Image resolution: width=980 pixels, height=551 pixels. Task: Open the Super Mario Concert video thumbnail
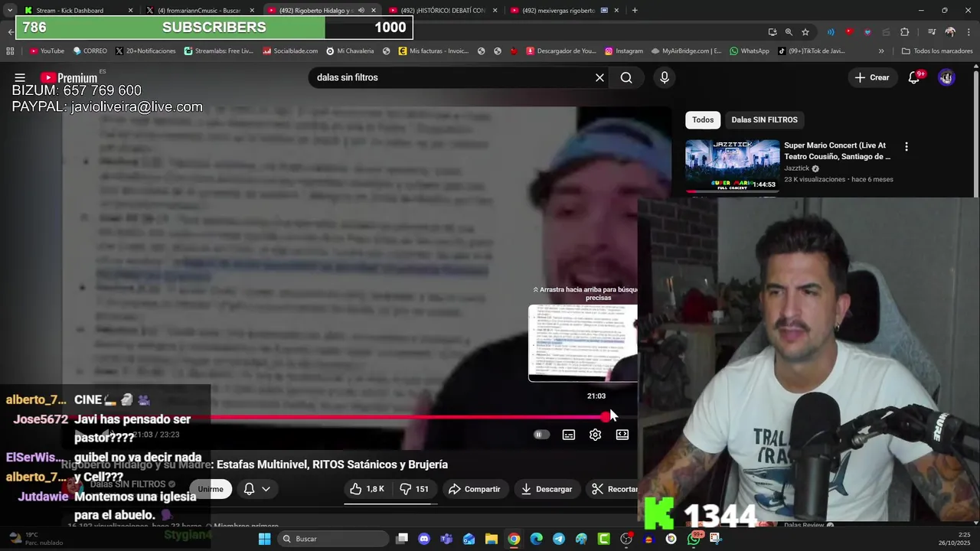click(732, 165)
